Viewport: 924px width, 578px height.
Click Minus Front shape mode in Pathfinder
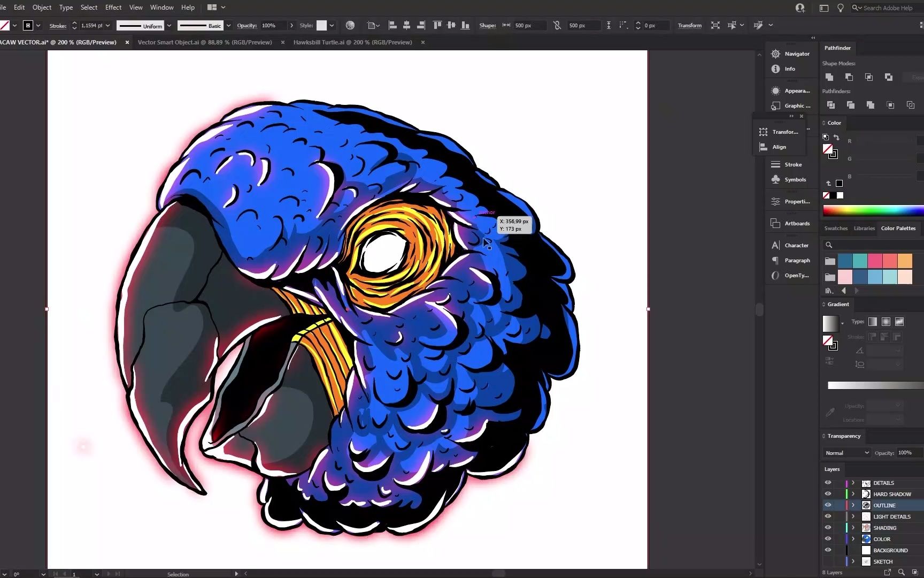tap(849, 77)
